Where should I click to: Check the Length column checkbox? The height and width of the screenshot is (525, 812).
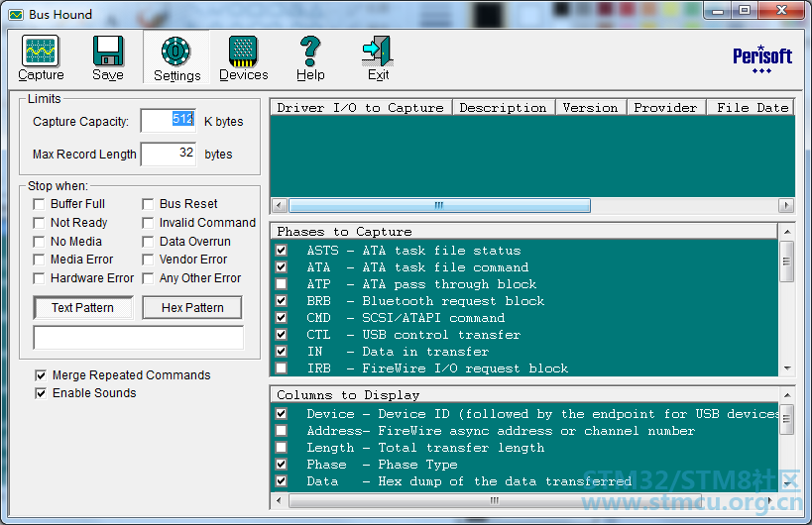pos(282,448)
